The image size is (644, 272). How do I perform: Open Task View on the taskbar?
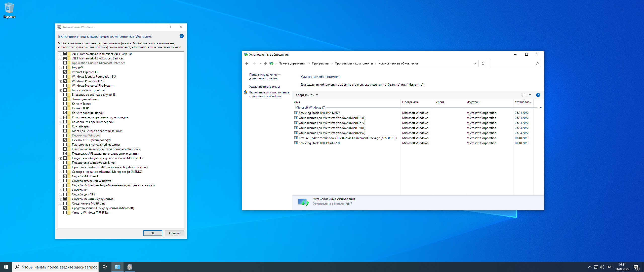coord(105,267)
